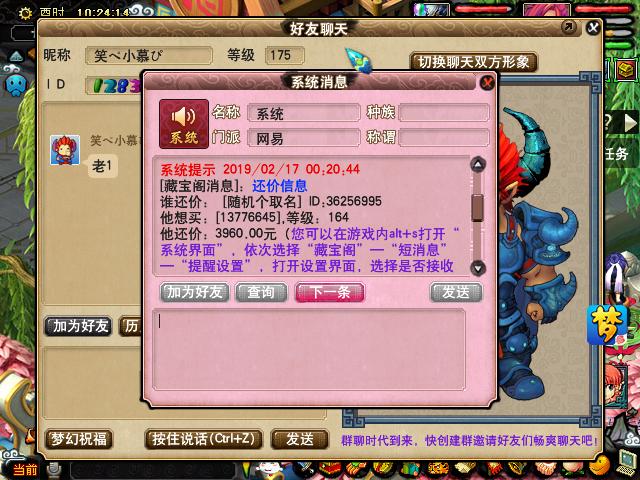This screenshot has width=640, height=480.
Task: Open the 梦 app icon
Action: click(607, 325)
